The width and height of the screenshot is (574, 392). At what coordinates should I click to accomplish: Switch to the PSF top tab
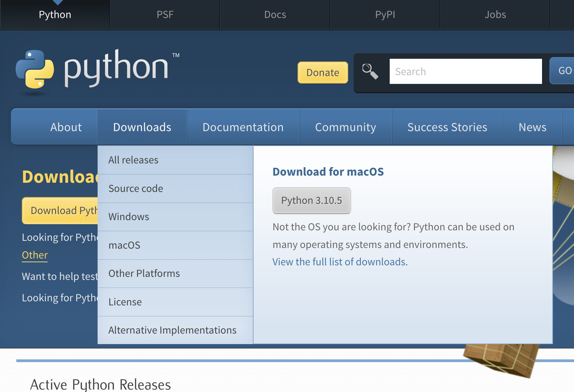[x=165, y=15]
